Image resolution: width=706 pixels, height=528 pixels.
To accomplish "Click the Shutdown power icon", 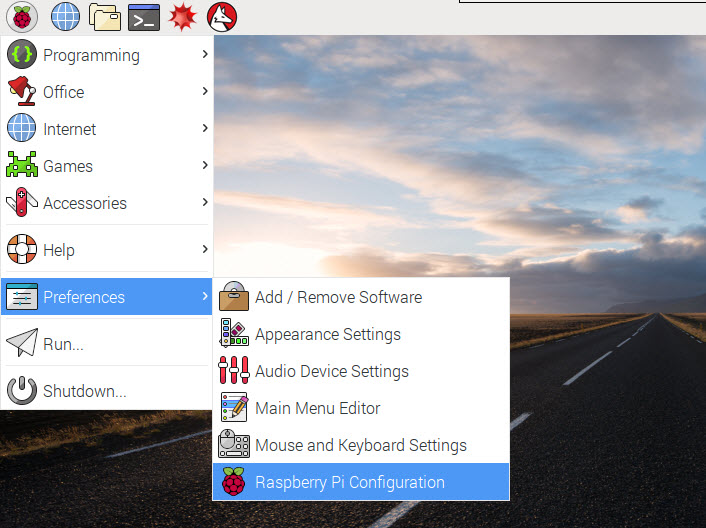I will point(22,390).
